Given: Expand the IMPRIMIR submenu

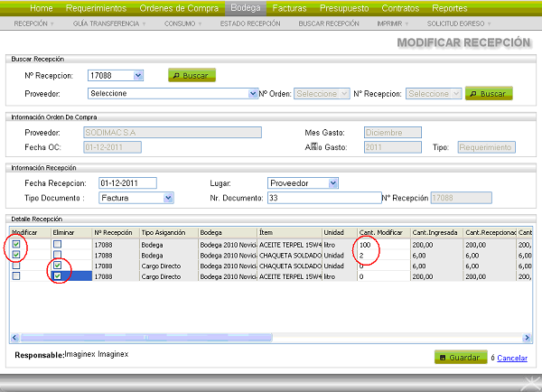Looking at the screenshot, I should (x=393, y=23).
